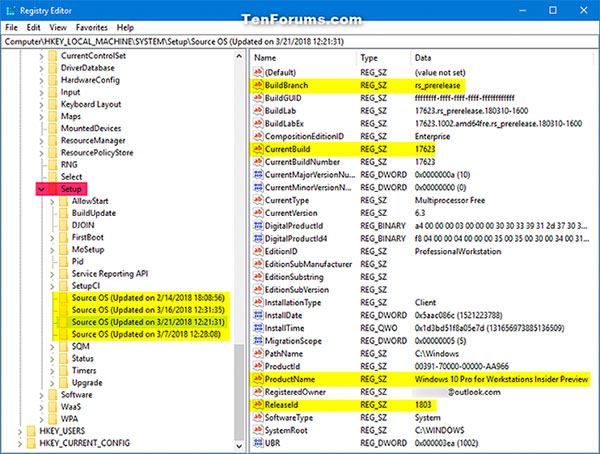Screen dimensions: 600x454
Task: Select the WPA key
Action: click(x=69, y=419)
